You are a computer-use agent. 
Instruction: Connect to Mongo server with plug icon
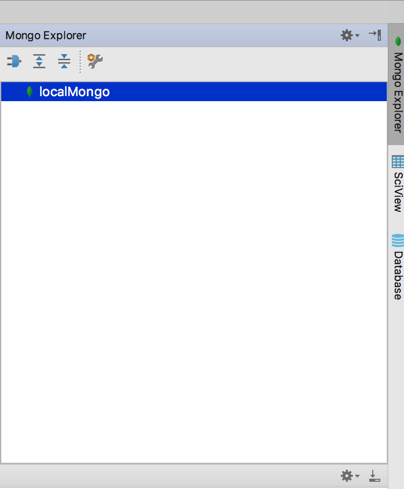coord(14,61)
